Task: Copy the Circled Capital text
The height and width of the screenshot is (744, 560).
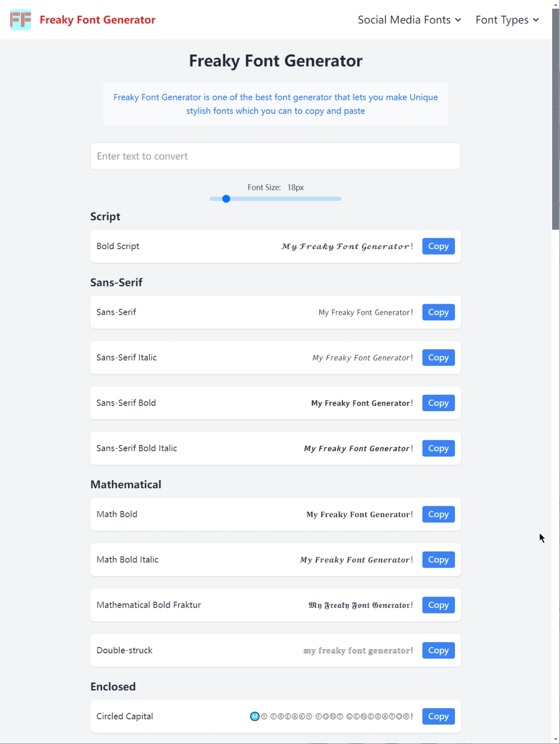Action: pyautogui.click(x=438, y=717)
